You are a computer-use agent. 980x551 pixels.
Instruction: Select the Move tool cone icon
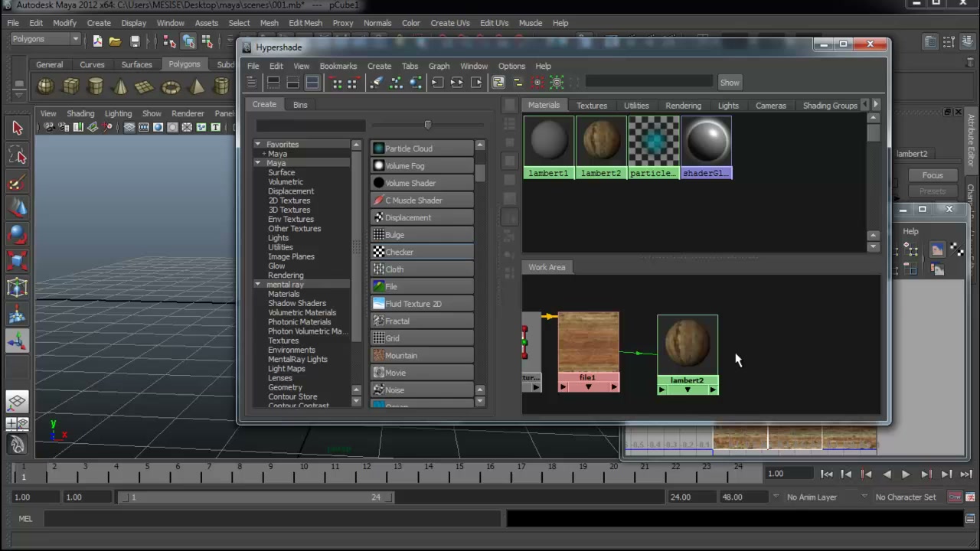(x=18, y=208)
